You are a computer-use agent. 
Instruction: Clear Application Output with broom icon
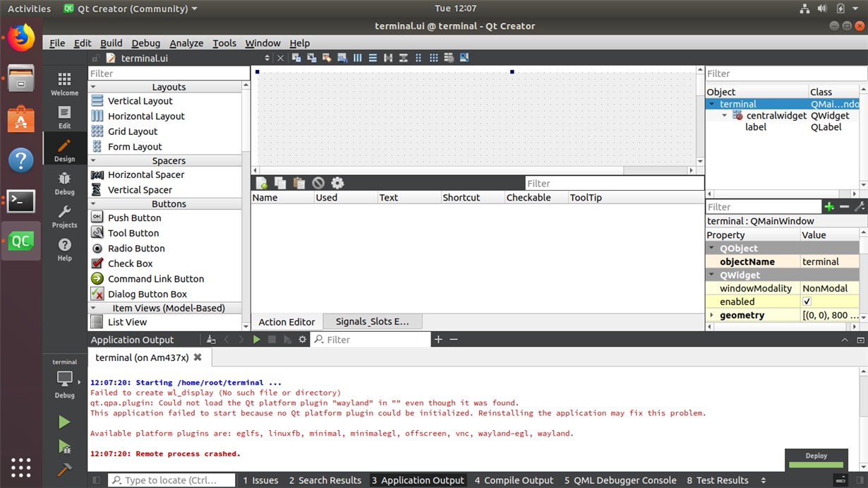click(211, 340)
